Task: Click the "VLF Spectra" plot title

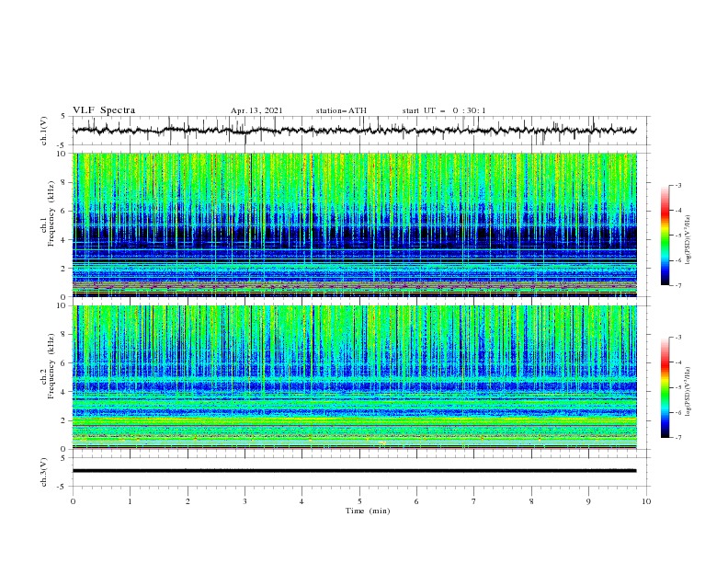Action: [104, 110]
